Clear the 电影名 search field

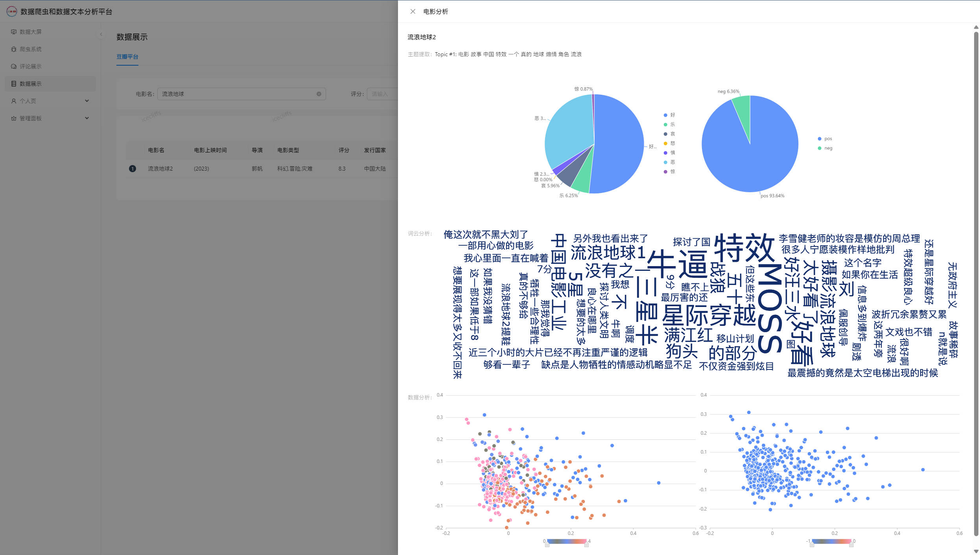click(319, 94)
